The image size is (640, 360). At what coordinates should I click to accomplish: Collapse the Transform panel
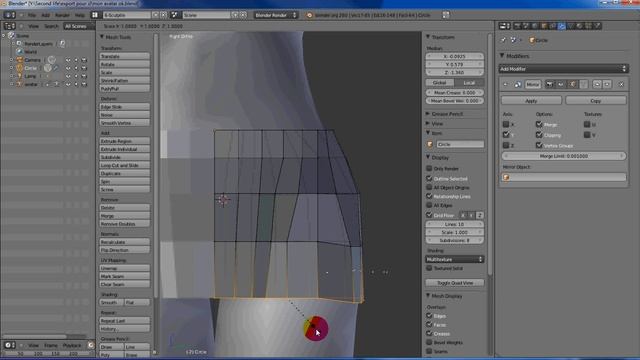point(428,37)
